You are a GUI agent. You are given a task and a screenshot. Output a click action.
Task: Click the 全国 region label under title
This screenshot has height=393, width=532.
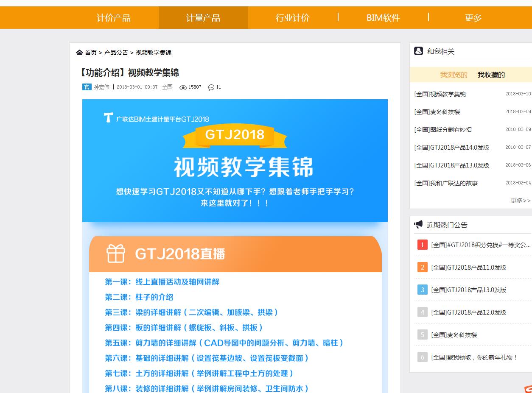pyautogui.click(x=167, y=87)
